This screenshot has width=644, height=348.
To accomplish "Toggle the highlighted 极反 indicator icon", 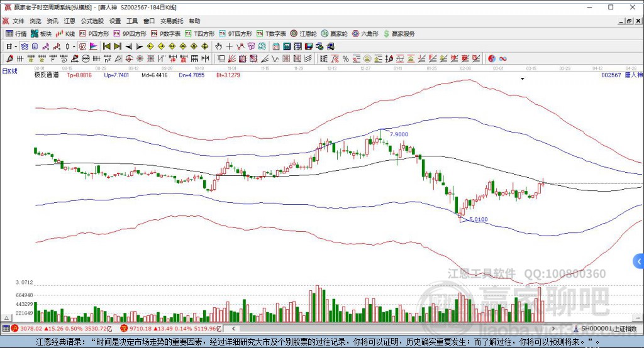I will click(82, 46).
